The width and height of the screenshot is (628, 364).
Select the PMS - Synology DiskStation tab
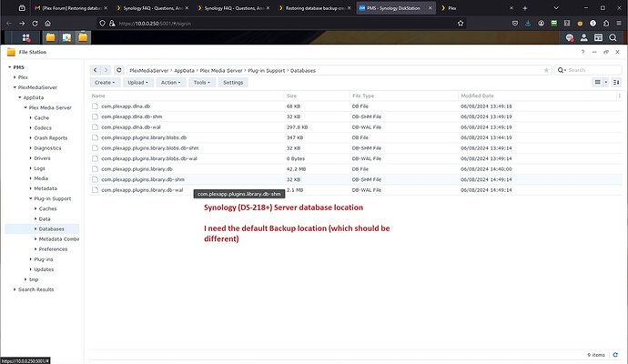(x=396, y=8)
